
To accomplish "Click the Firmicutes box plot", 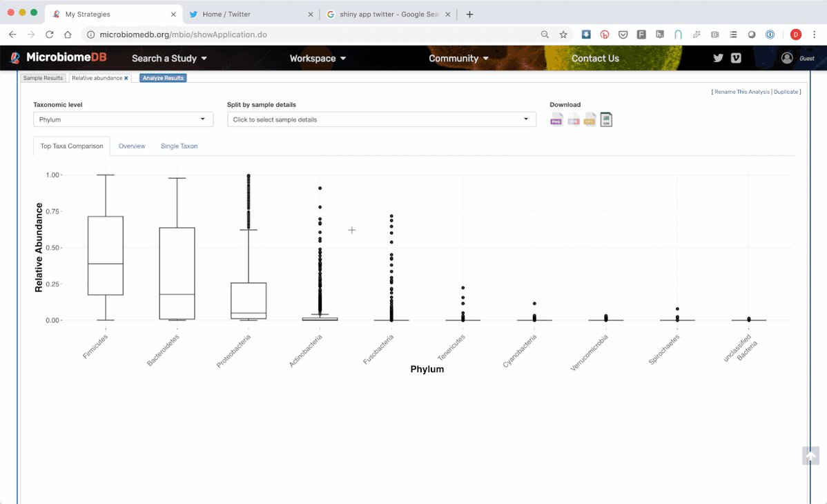I will [106, 255].
